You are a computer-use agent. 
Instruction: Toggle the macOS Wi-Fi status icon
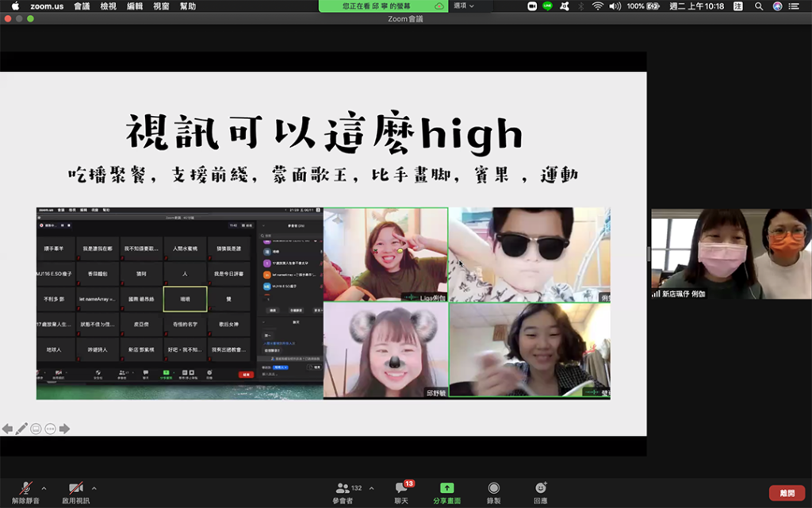[597, 6]
